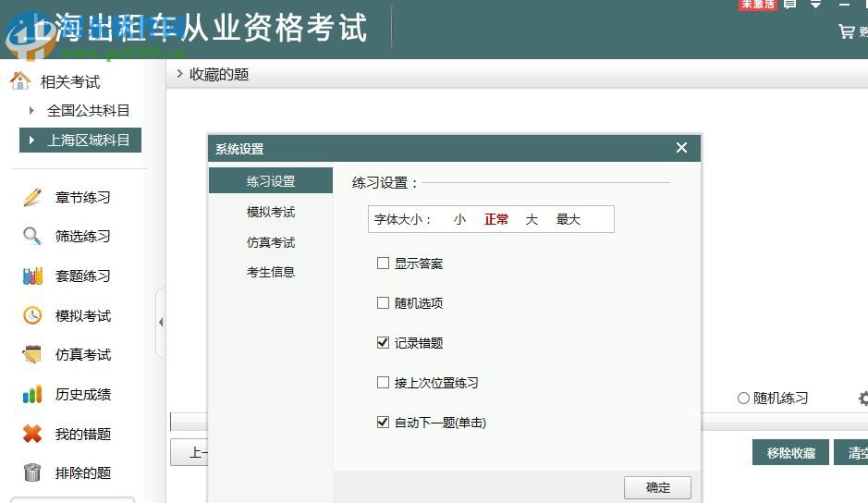This screenshot has width=868, height=503.
Task: Click the 收藏的题 breadcrumb text
Action: [219, 74]
